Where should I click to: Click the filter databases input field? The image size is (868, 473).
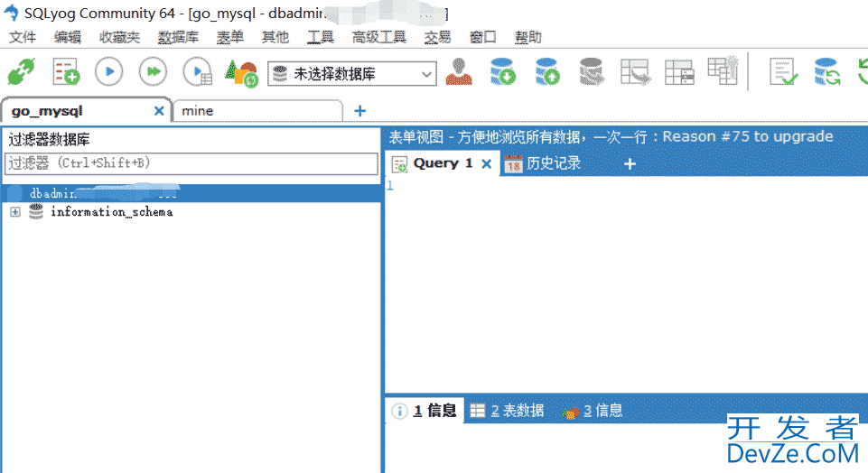[x=191, y=163]
